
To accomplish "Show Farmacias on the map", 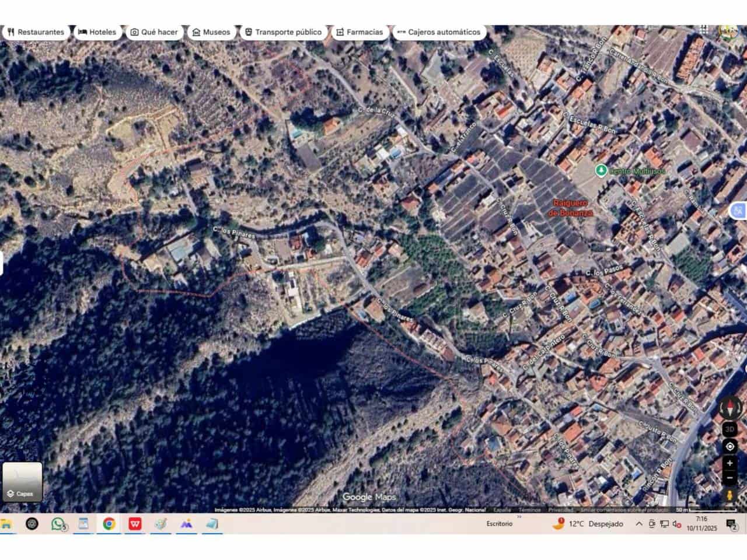I will click(359, 32).
